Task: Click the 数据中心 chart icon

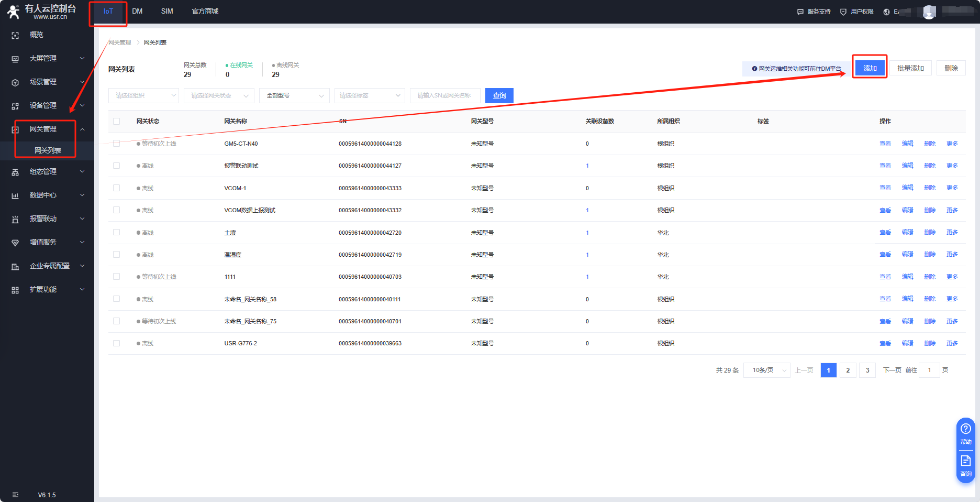Action: point(15,195)
